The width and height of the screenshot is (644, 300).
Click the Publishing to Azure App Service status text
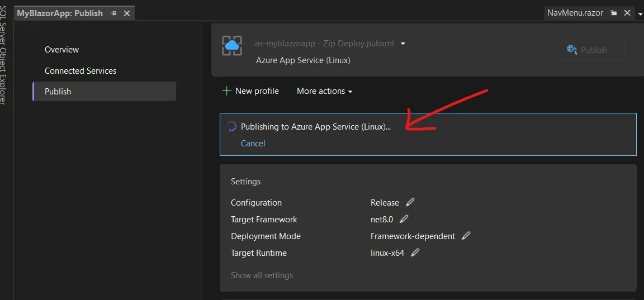click(316, 127)
